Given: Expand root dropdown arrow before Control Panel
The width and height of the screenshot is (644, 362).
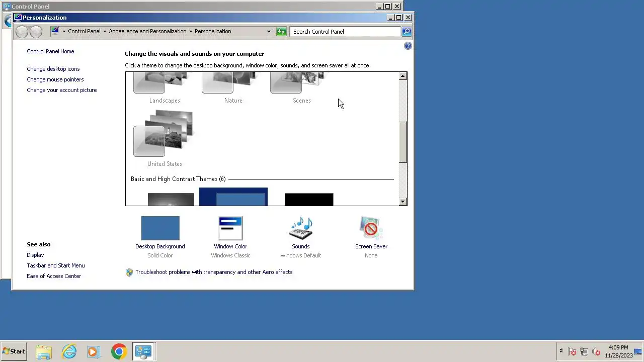Looking at the screenshot, I should tap(64, 32).
